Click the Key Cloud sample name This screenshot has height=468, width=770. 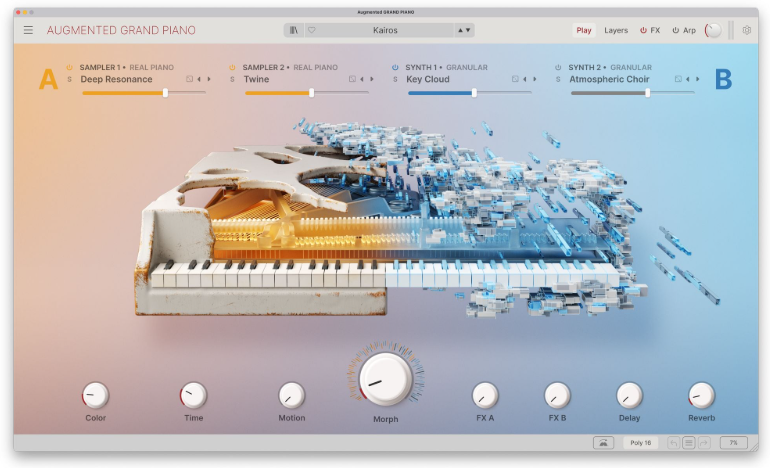[x=428, y=79]
